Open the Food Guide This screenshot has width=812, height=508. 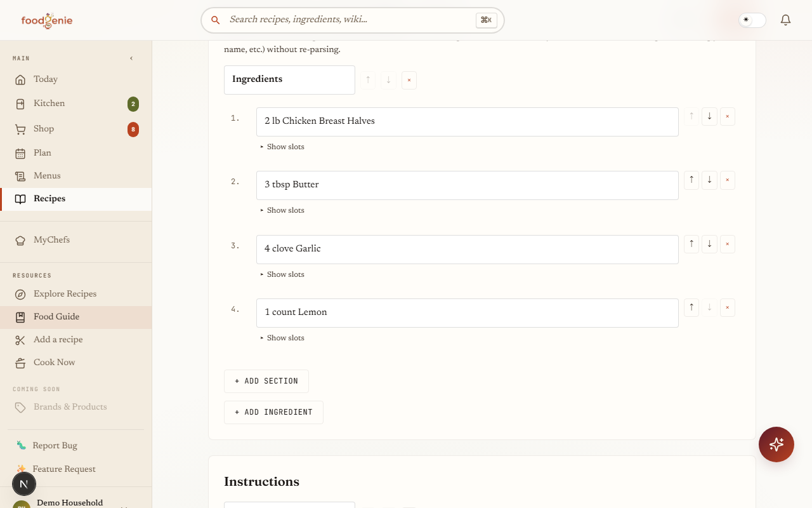pyautogui.click(x=76, y=317)
